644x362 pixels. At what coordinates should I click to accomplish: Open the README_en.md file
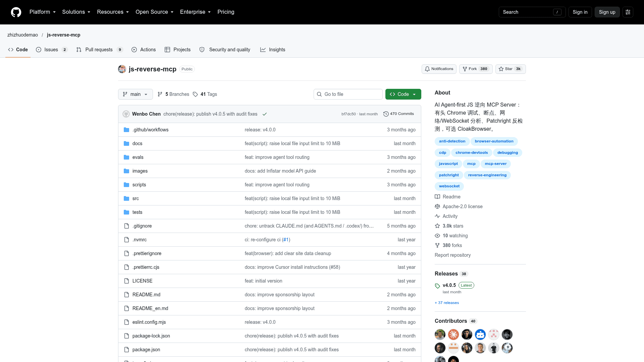click(150, 308)
